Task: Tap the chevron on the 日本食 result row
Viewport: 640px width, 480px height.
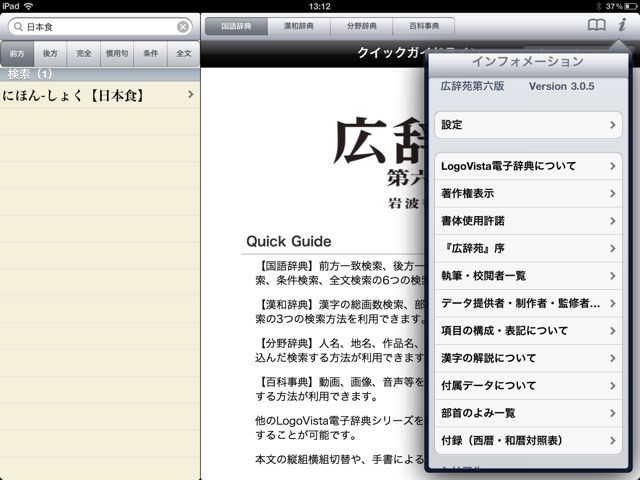Action: click(x=191, y=95)
